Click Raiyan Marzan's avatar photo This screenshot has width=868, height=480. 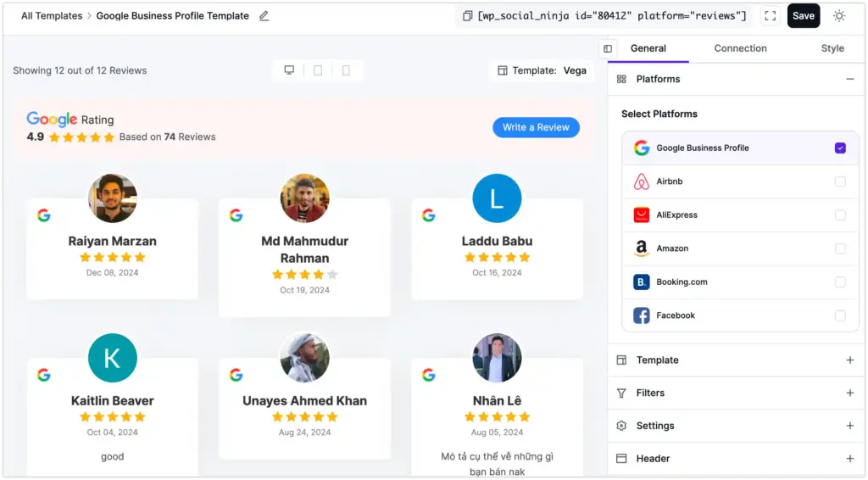[113, 198]
